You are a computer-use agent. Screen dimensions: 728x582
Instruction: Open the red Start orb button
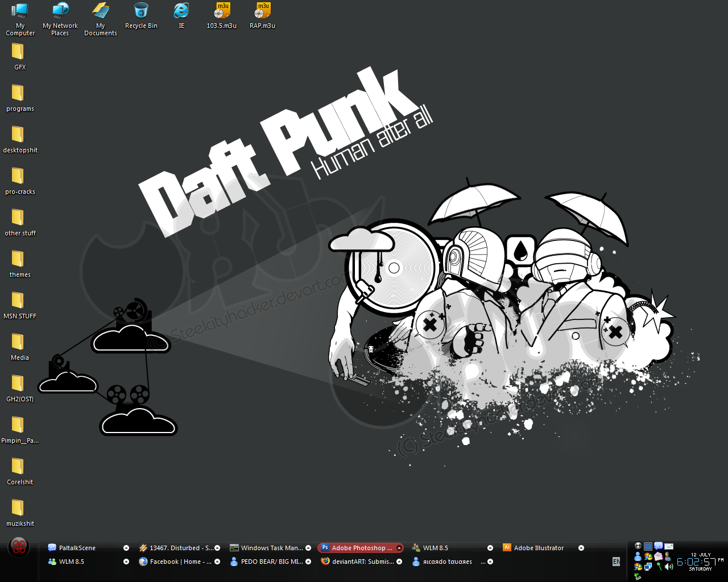pyautogui.click(x=19, y=547)
